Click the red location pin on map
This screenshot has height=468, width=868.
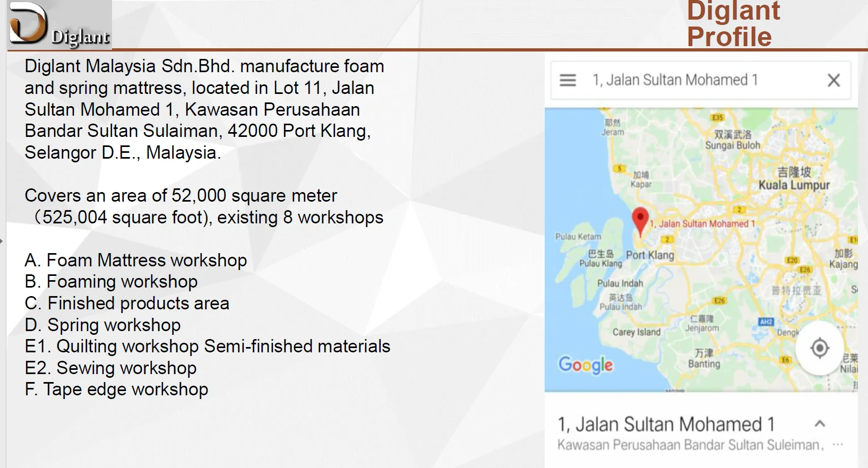click(x=640, y=221)
